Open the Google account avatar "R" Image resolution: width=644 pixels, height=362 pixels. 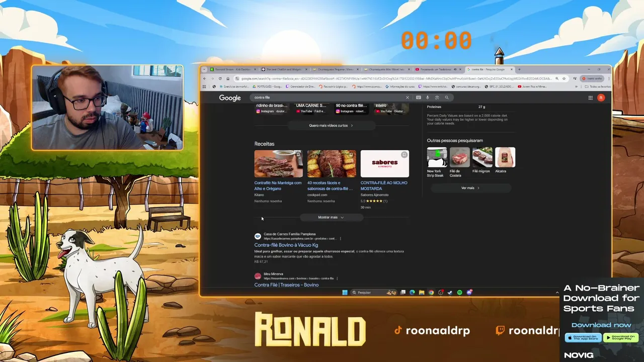click(601, 98)
